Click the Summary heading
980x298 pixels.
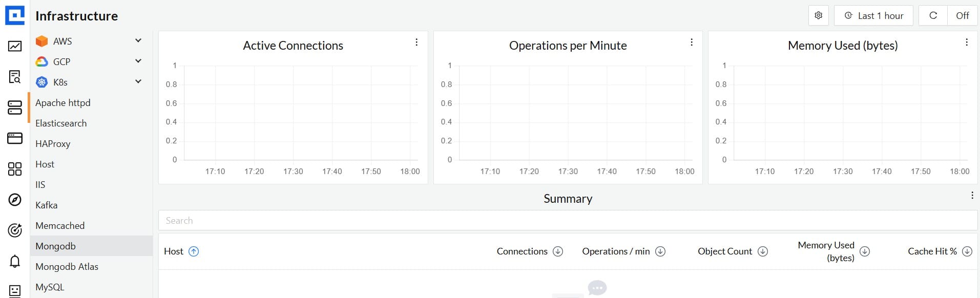[x=568, y=199]
